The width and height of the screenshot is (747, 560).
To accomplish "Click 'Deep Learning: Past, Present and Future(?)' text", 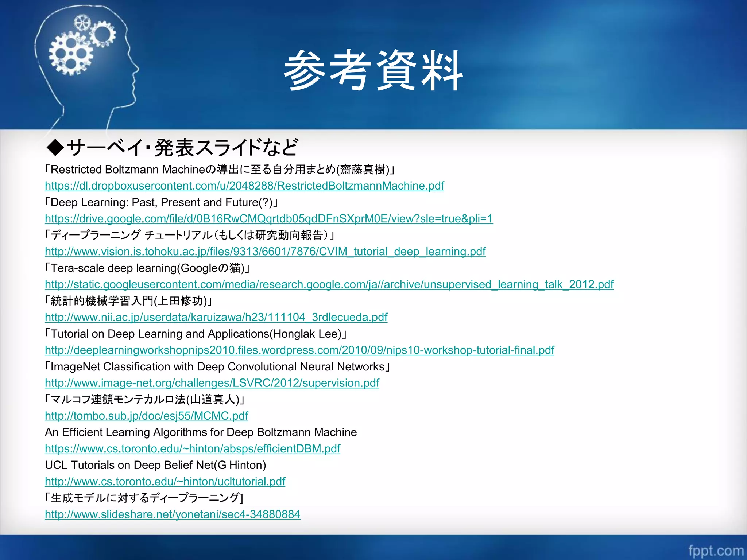I will click(x=161, y=202).
